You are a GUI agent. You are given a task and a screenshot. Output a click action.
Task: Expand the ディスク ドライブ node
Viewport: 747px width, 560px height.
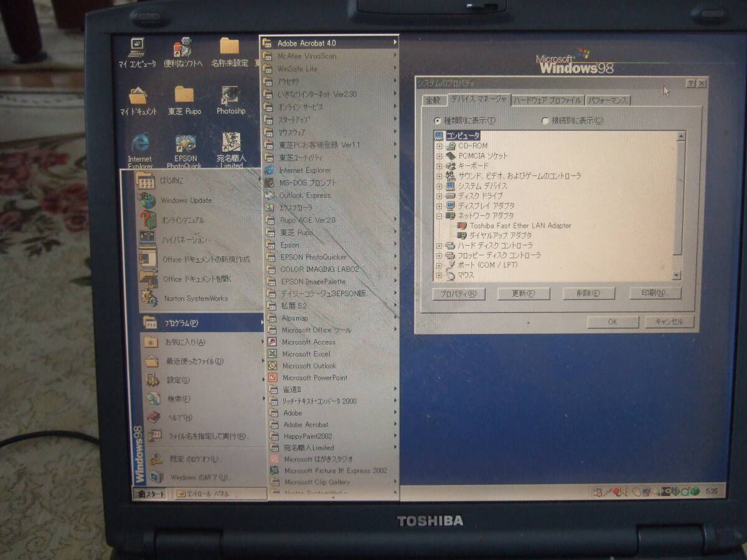(x=439, y=196)
